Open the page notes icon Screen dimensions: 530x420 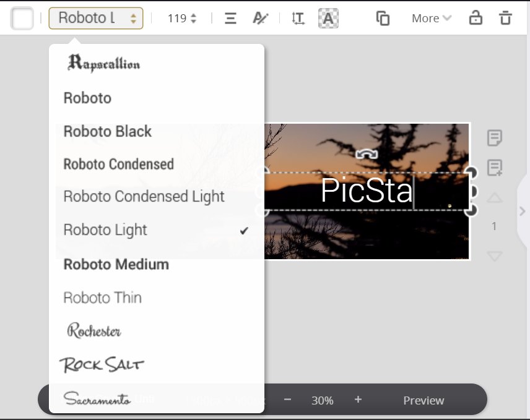(494, 138)
